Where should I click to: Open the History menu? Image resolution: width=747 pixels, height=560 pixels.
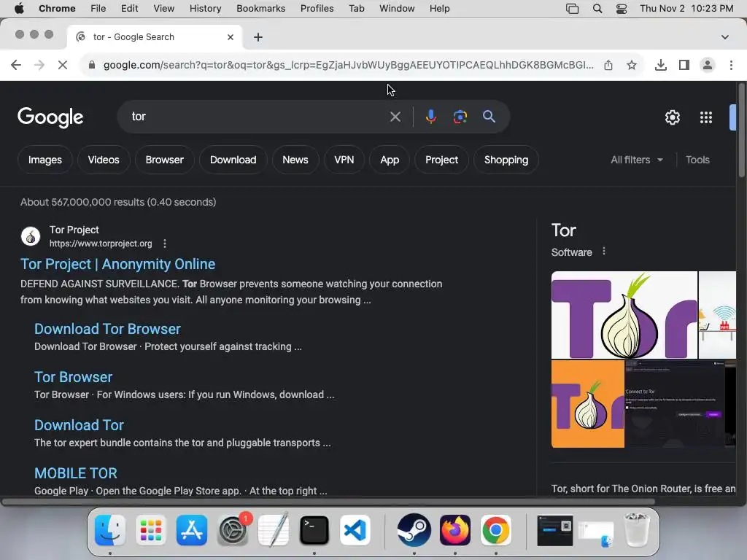pyautogui.click(x=205, y=9)
